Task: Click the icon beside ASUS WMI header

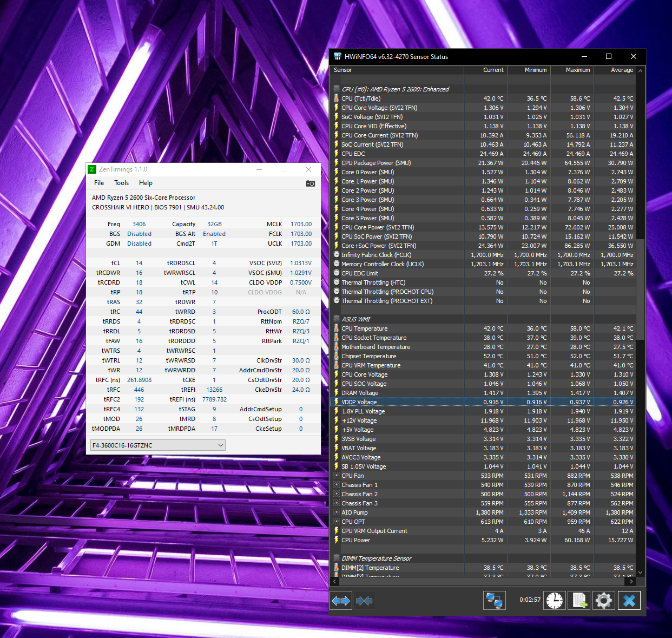Action: tap(337, 319)
